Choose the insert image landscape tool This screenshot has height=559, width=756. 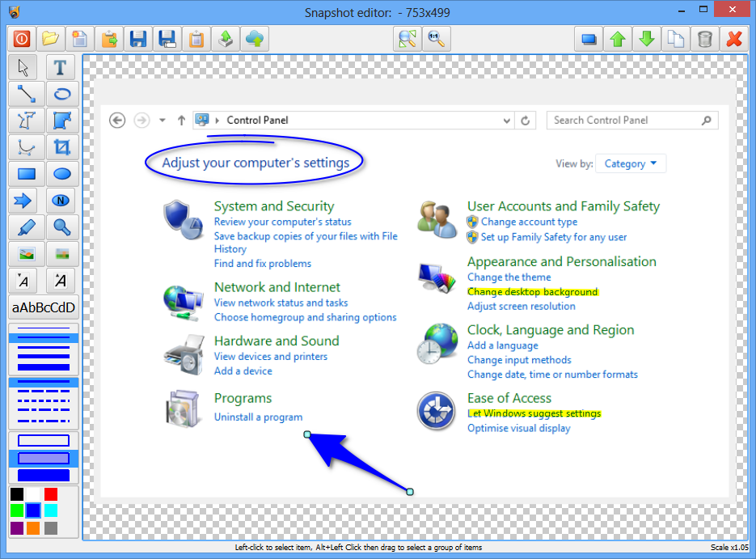(x=27, y=254)
